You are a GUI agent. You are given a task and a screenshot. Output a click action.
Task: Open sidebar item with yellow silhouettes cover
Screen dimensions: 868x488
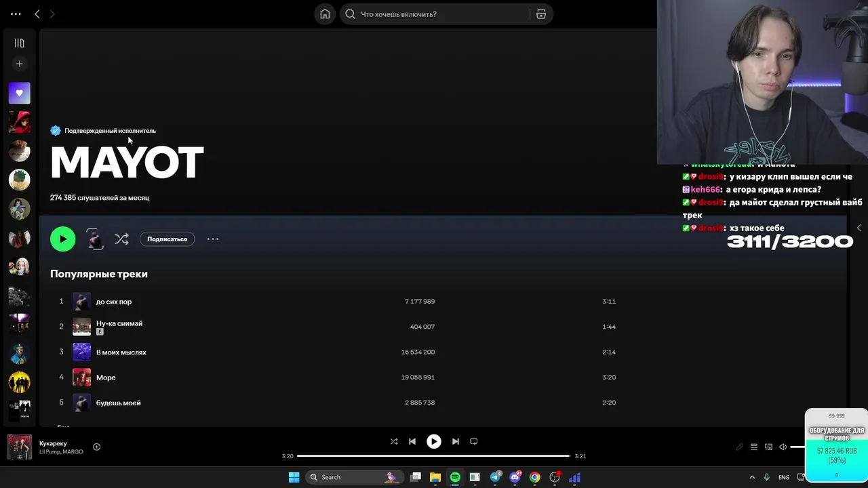pyautogui.click(x=19, y=382)
